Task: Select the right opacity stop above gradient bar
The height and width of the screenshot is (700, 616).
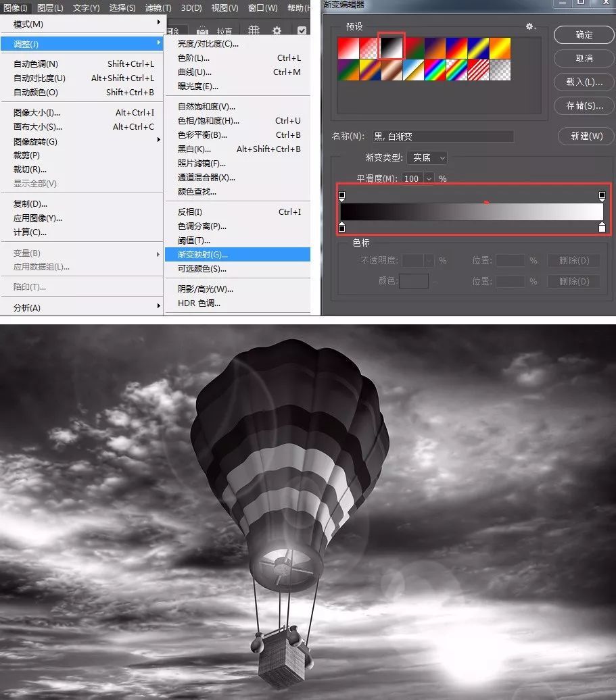Action: [x=602, y=195]
